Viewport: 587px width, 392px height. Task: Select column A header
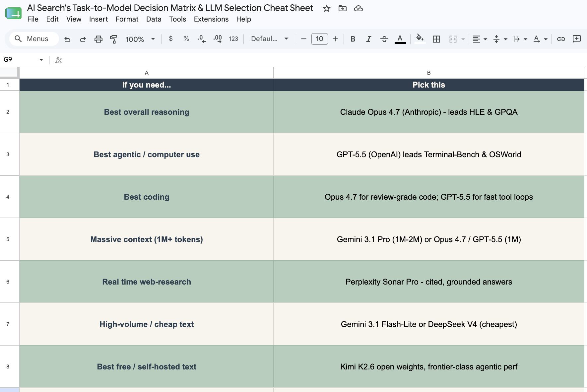[x=147, y=73]
